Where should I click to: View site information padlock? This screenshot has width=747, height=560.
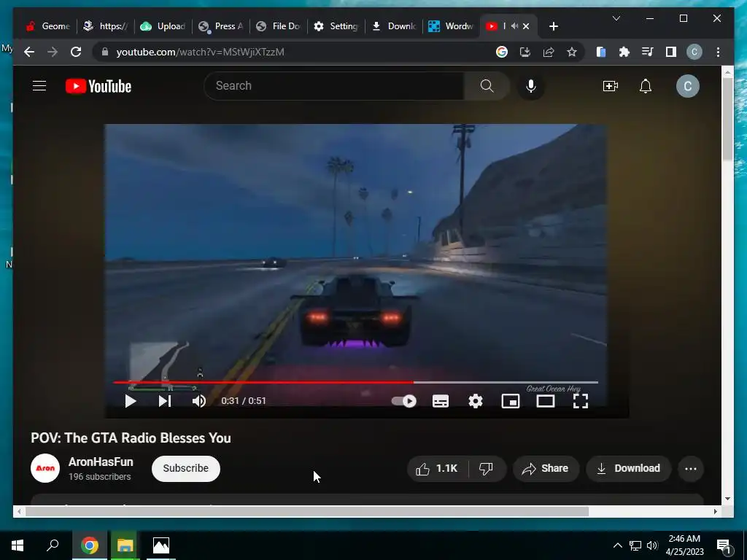(x=105, y=52)
